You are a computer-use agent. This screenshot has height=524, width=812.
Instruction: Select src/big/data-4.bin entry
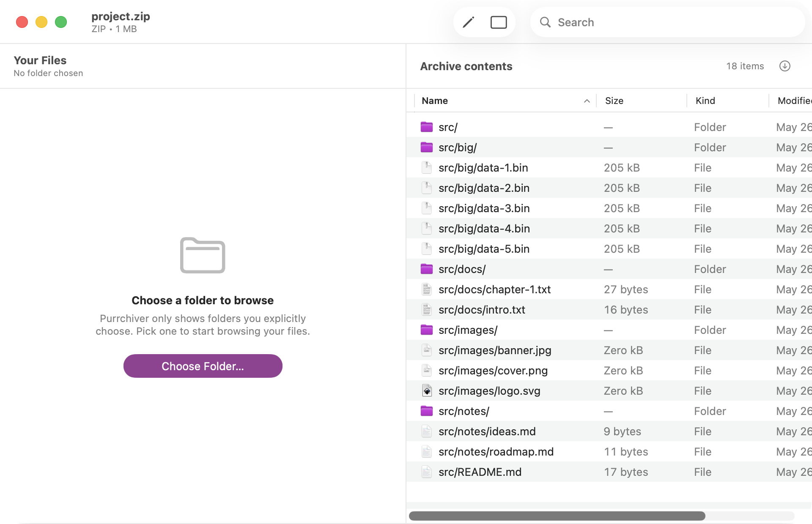tap(484, 229)
